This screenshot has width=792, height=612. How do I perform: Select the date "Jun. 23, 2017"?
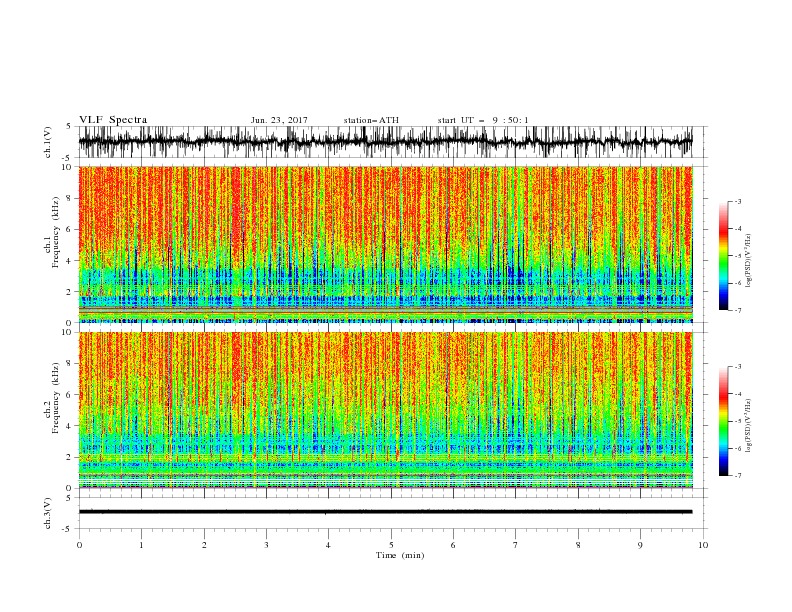[x=279, y=120]
